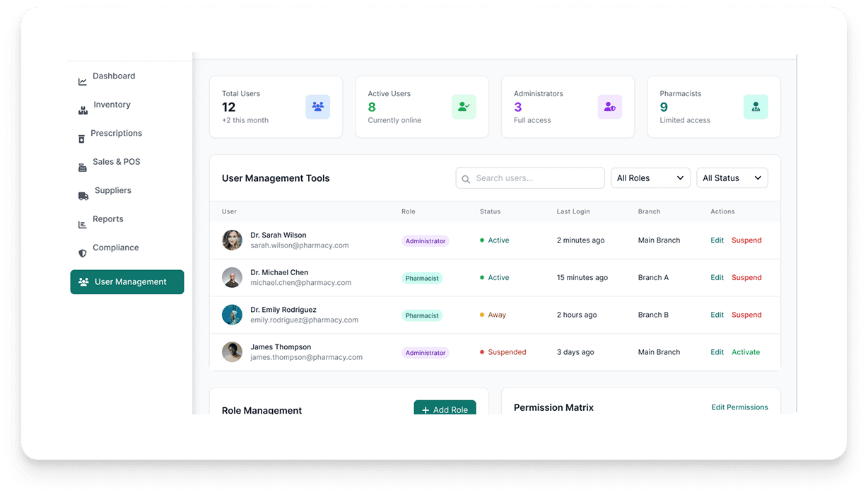Switch to the Dashboard sidebar entry
Viewport: 868px width, 495px height.
click(x=113, y=76)
